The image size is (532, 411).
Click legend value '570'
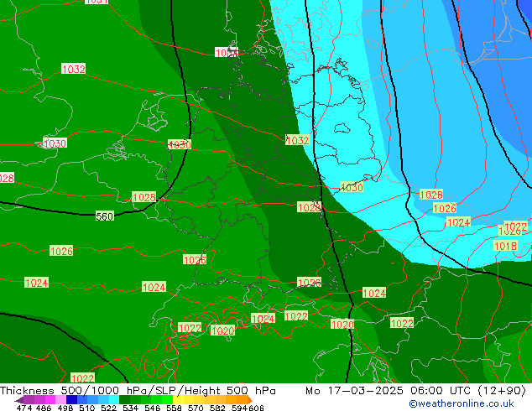(x=196, y=408)
